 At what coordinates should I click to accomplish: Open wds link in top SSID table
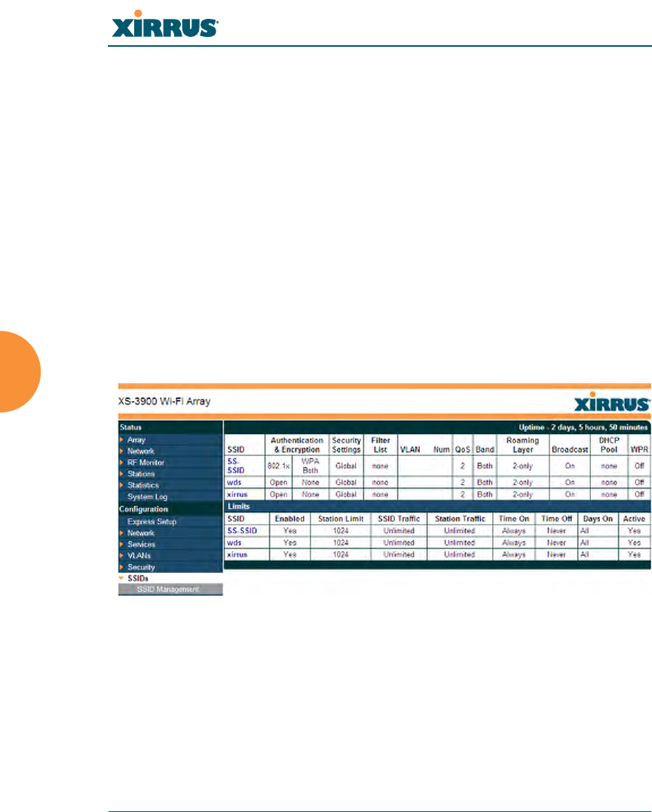[234, 482]
